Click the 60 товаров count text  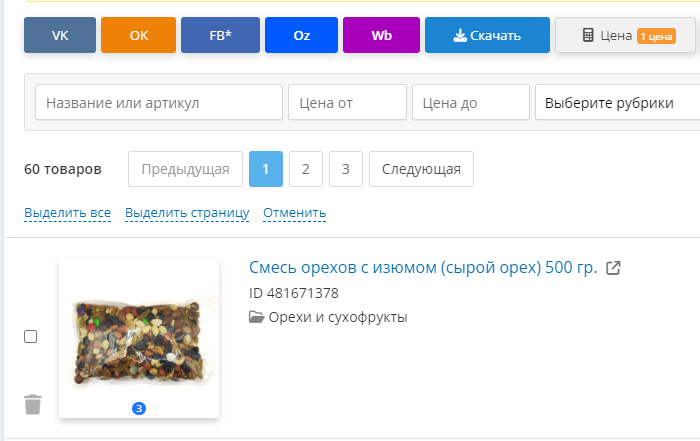click(63, 169)
